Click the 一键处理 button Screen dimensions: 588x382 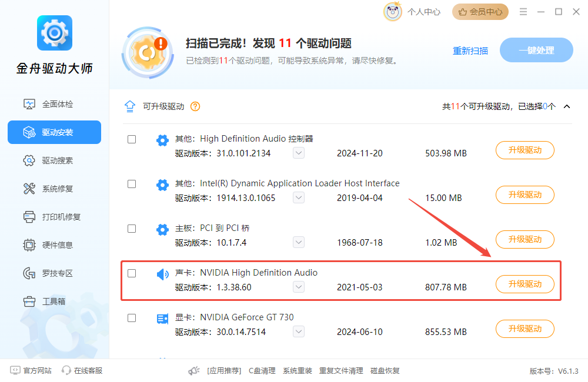tap(536, 50)
